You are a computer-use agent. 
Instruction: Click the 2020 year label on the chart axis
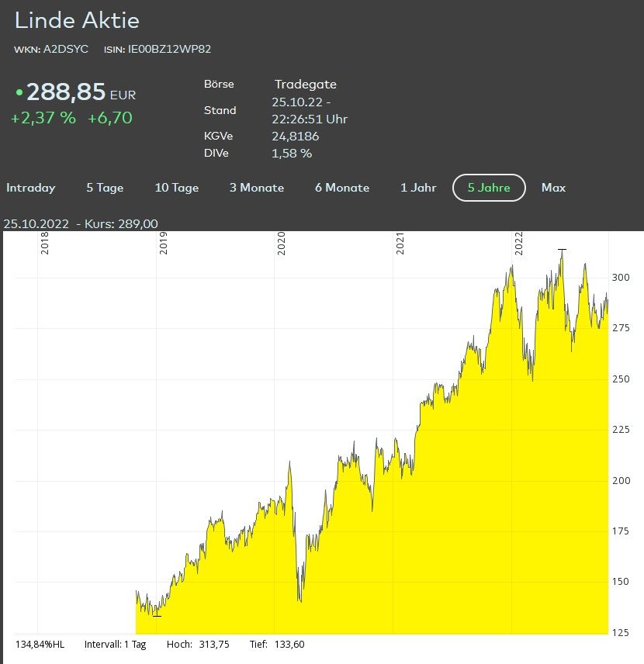click(282, 243)
